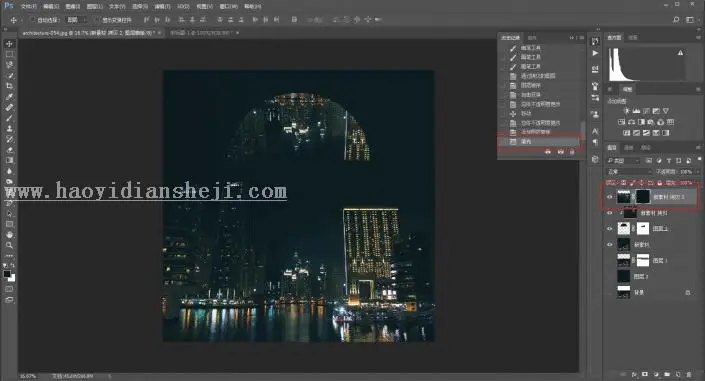Add an Invert adjustment
705x381 pixels.
point(626,133)
